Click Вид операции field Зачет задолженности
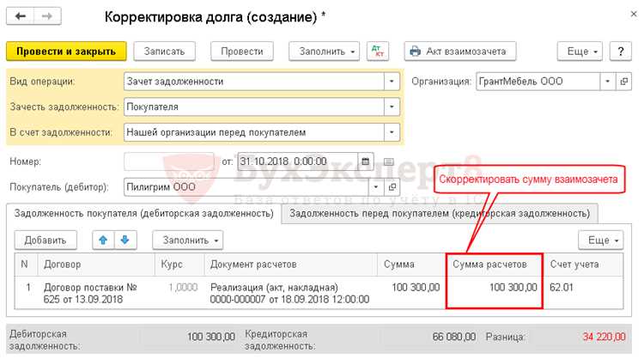644x359 pixels. coord(254,82)
